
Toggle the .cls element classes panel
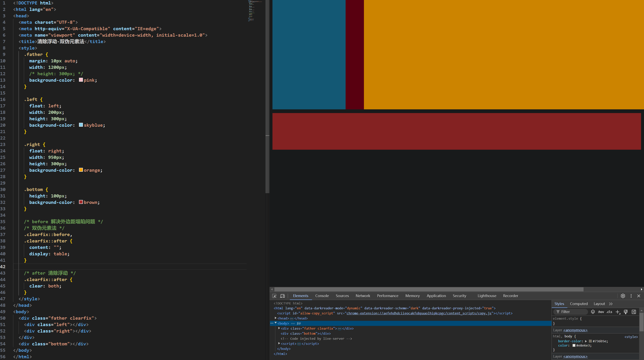click(609, 312)
